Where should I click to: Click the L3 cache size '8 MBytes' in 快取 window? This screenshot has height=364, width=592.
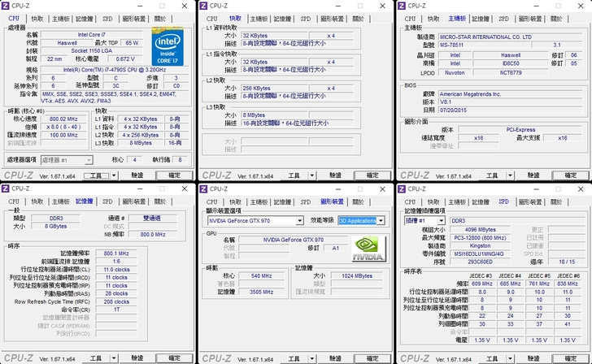coord(275,115)
